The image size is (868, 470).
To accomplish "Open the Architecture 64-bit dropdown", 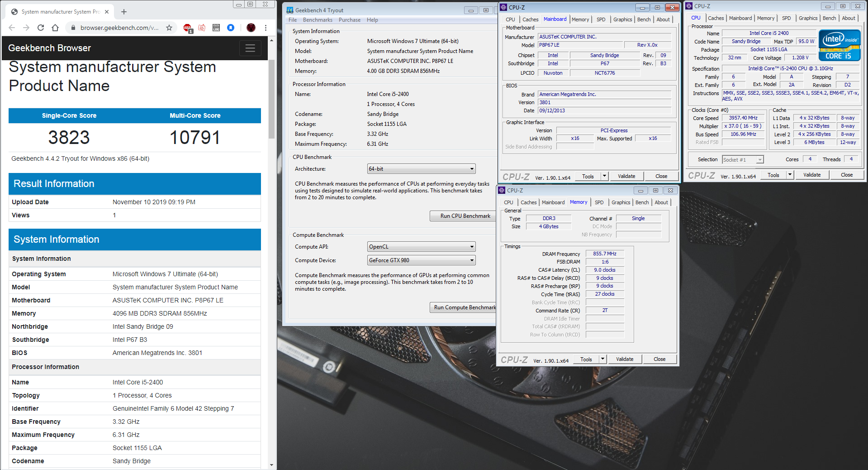I will (x=422, y=169).
